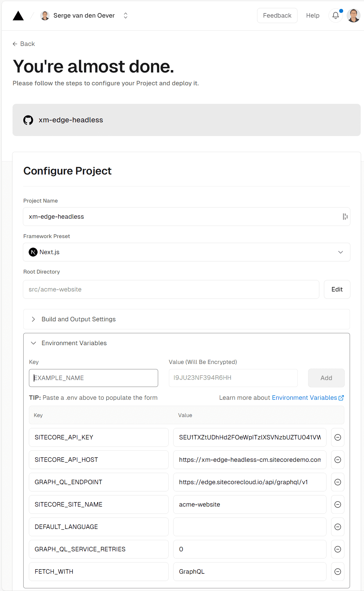Click the password manager icon in Project Name
The image size is (364, 591).
click(x=345, y=217)
